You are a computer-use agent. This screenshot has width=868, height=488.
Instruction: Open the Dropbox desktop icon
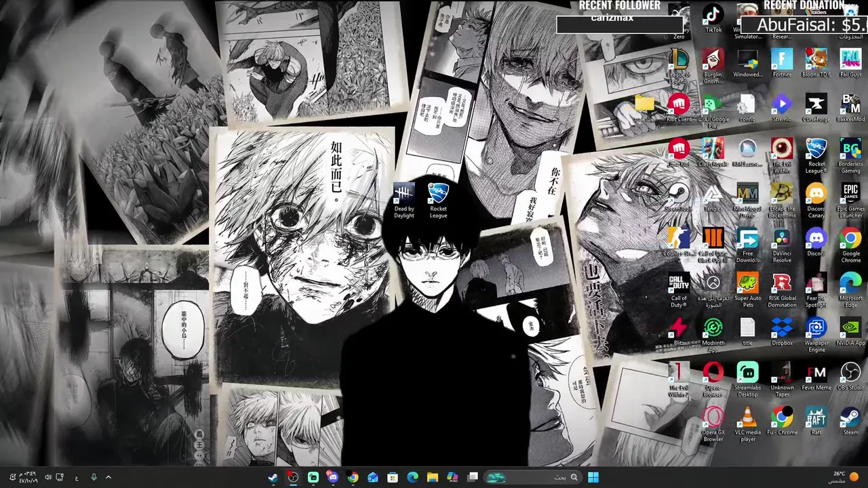782,331
